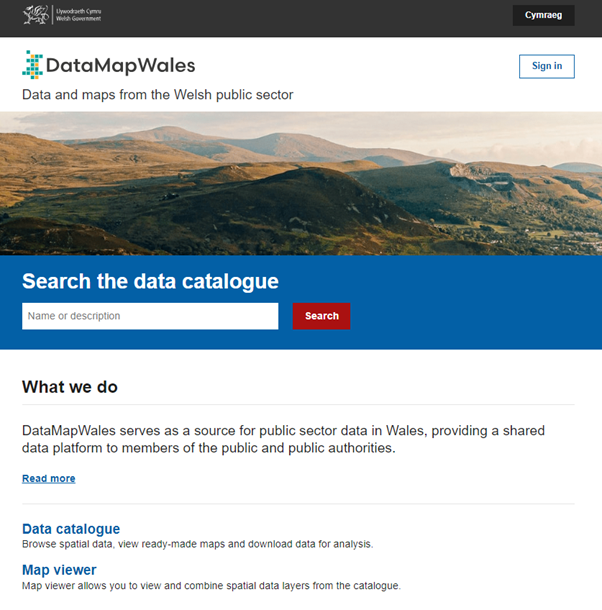Viewport: 602px width, 610px height.
Task: Open the Data catalogue link
Action: click(71, 529)
